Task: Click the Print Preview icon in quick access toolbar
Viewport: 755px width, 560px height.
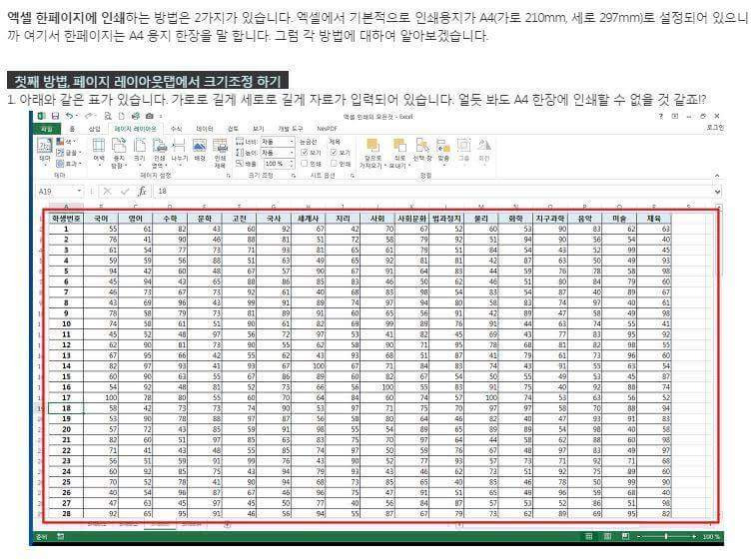Action: point(108,117)
